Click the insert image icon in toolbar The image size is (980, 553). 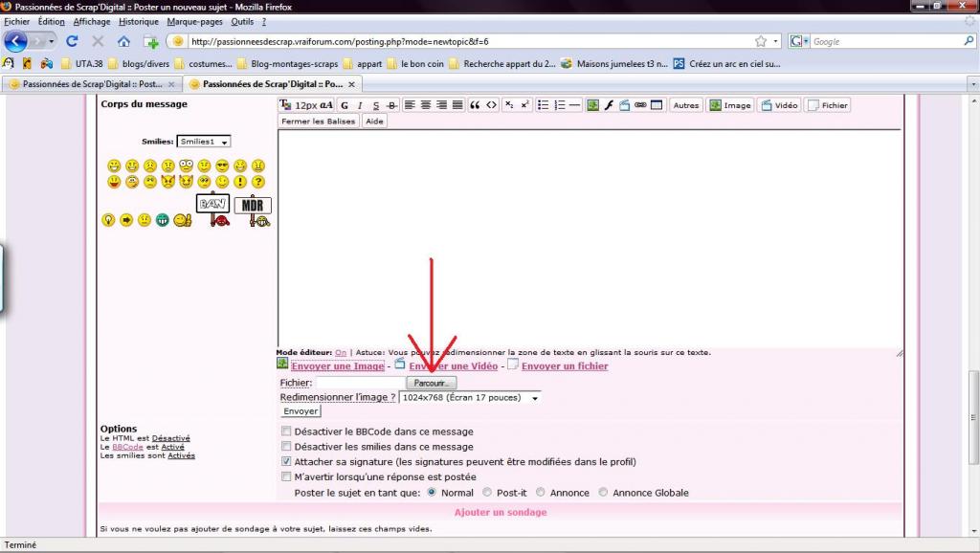click(592, 105)
